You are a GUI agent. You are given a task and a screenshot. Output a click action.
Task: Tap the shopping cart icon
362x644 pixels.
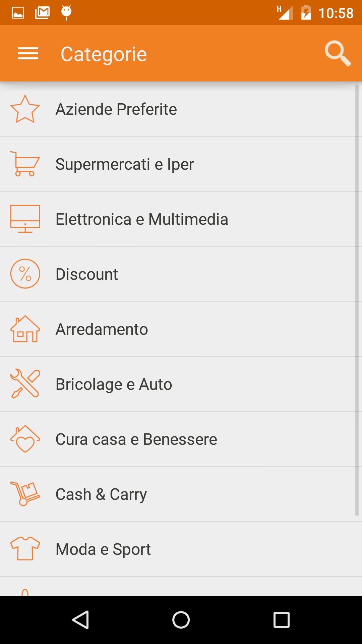click(25, 164)
